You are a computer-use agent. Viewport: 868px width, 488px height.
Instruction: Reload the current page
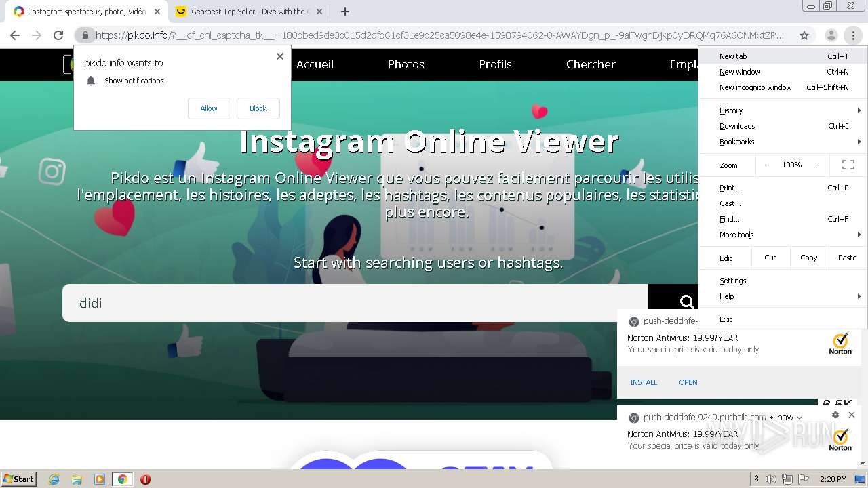[58, 35]
